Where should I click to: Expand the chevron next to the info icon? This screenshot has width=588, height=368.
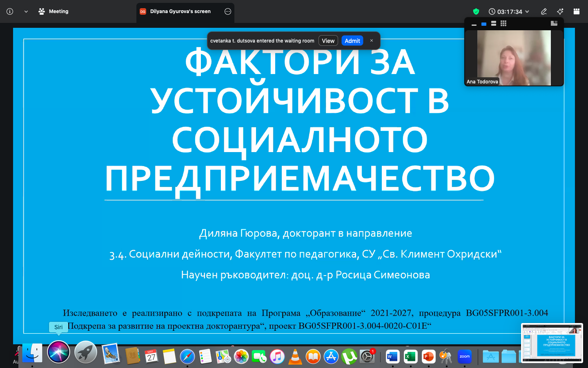point(26,11)
